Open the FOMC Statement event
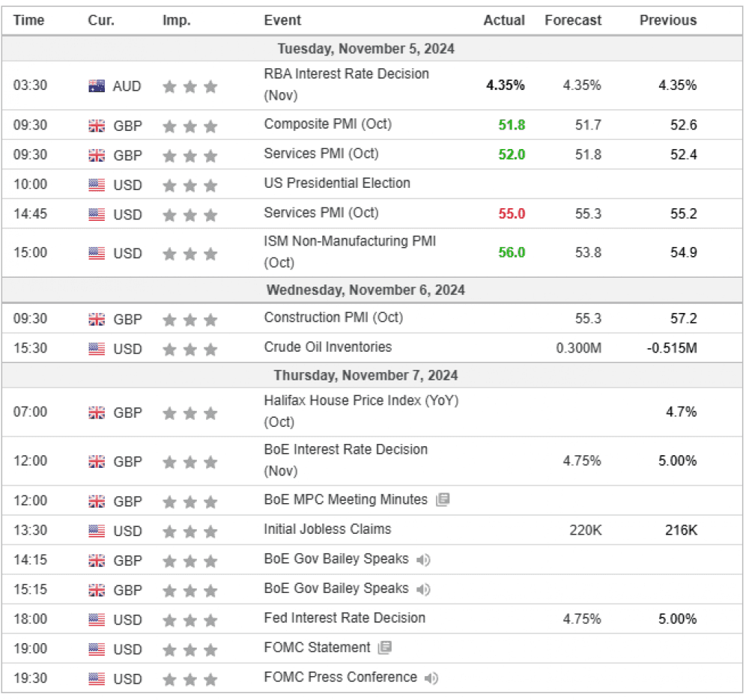 click(x=317, y=648)
